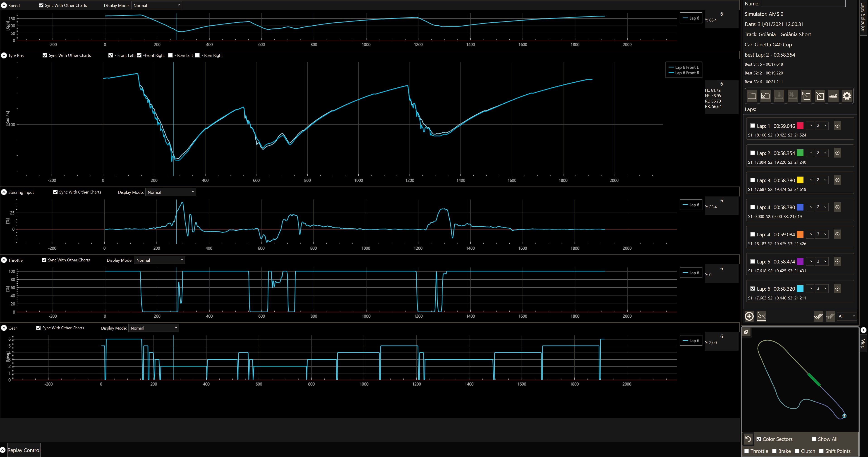
Task: Collapse the Tyre Rps chart panel
Action: point(4,55)
